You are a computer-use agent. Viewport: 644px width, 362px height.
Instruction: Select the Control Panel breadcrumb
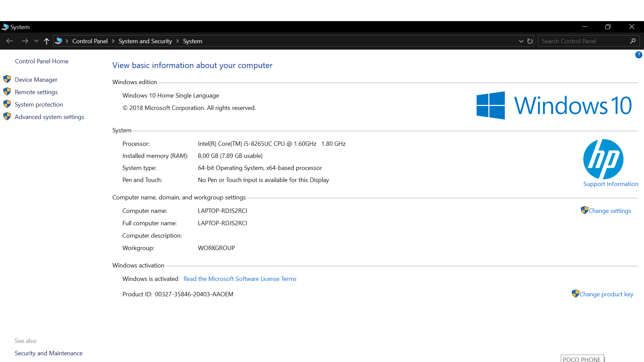(x=90, y=41)
